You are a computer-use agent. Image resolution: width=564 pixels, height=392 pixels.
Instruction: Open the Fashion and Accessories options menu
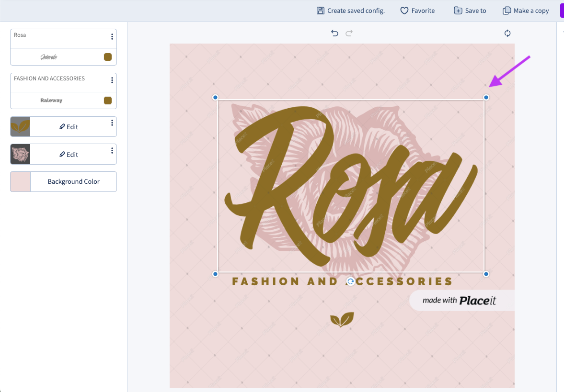112,80
